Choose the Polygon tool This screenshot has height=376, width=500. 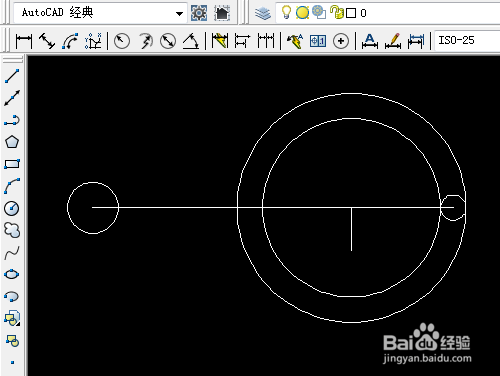pos(12,142)
